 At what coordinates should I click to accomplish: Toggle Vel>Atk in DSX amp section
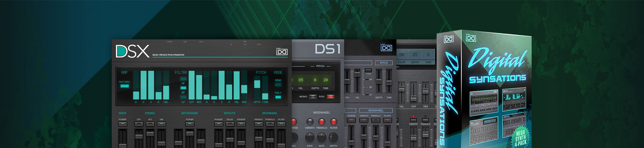pyautogui.click(x=124, y=86)
